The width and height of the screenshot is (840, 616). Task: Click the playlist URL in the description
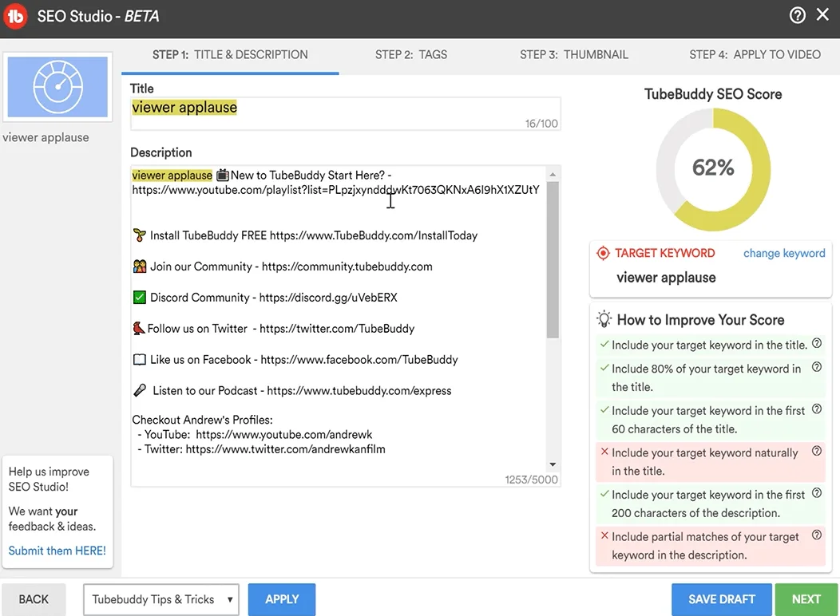pos(336,189)
